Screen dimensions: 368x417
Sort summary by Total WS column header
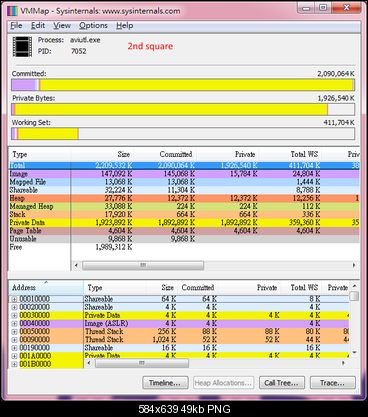pos(290,154)
